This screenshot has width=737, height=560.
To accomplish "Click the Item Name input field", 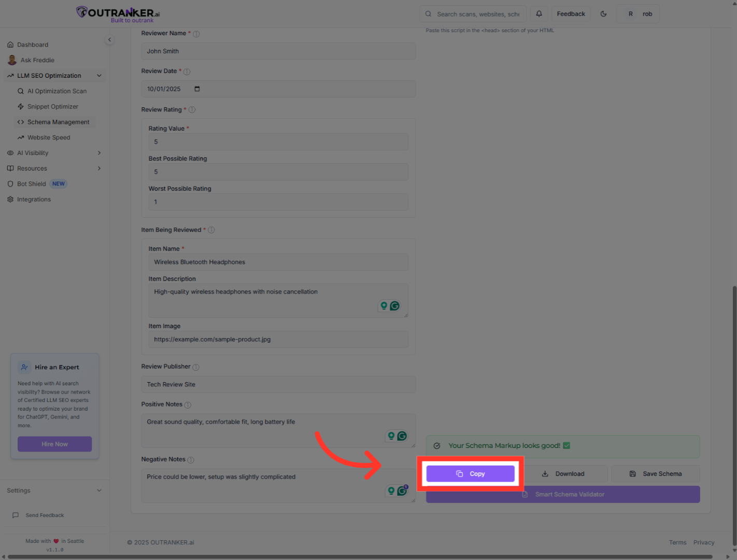I will pos(278,262).
